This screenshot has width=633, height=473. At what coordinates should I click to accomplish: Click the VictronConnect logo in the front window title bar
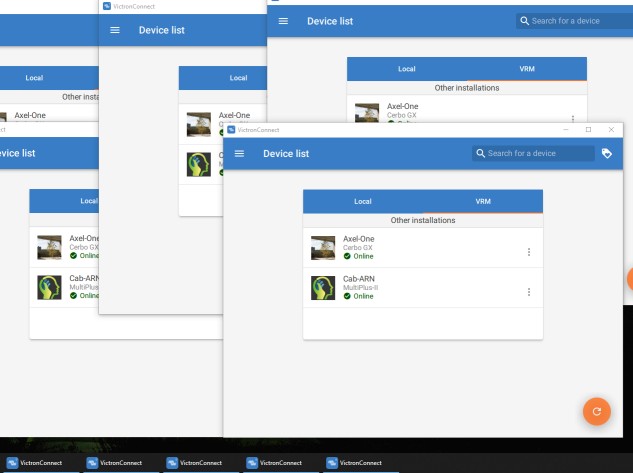(231, 130)
